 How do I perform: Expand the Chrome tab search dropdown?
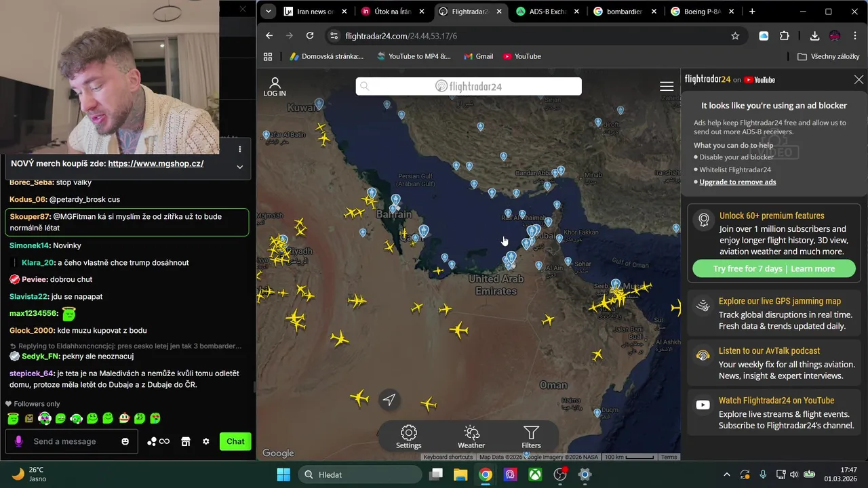click(x=269, y=12)
